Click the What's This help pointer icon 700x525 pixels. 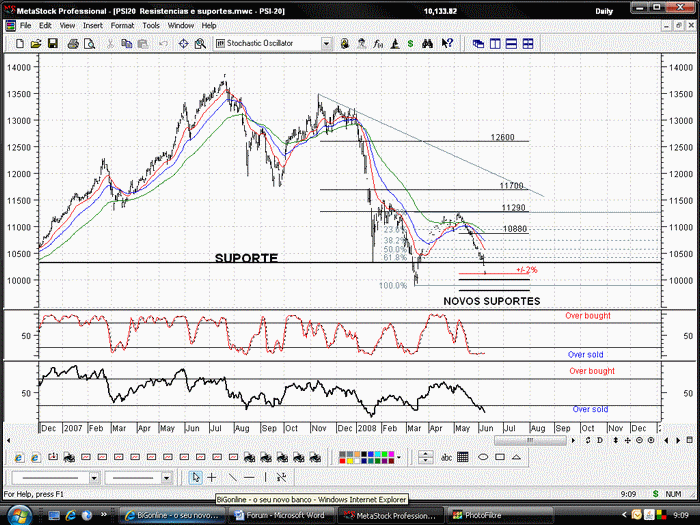click(x=447, y=44)
